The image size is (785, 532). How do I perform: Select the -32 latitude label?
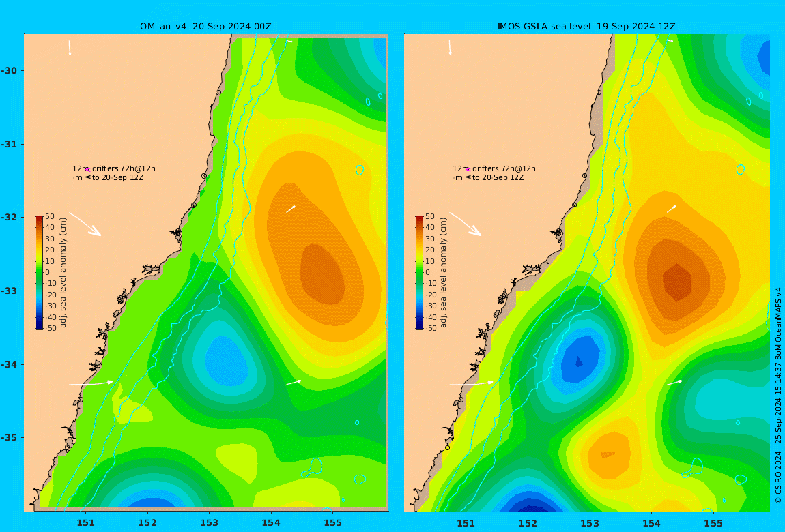tap(9, 217)
